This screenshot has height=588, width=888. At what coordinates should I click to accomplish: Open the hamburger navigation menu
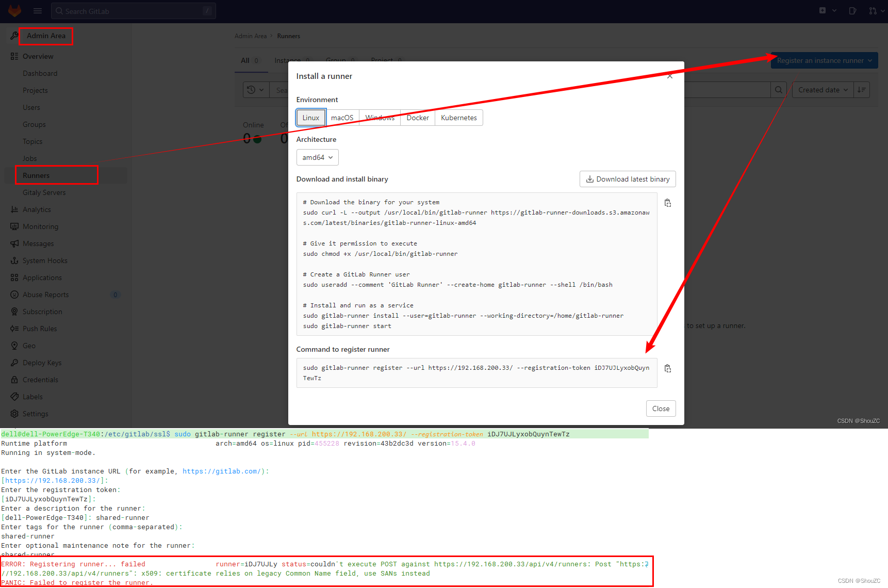point(38,11)
